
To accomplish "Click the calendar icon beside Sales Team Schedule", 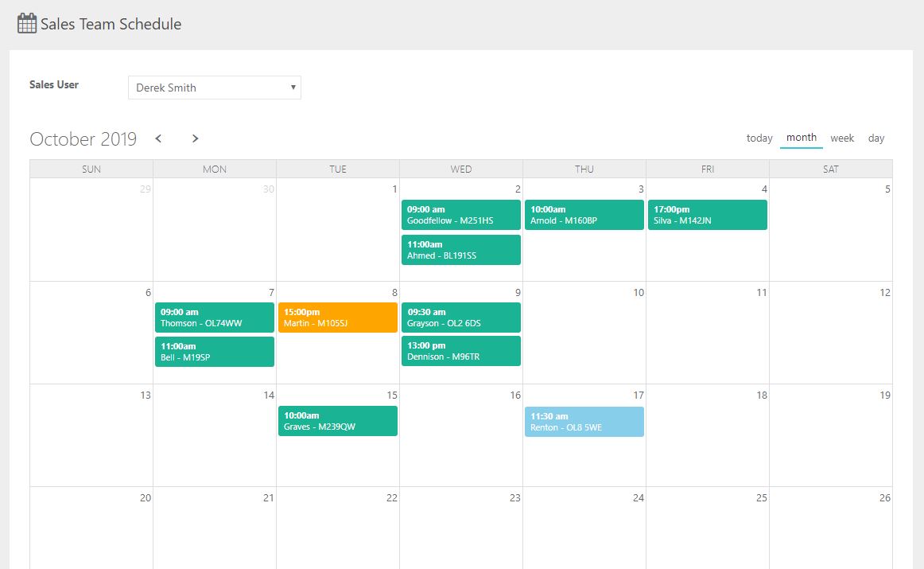I will pyautogui.click(x=27, y=23).
